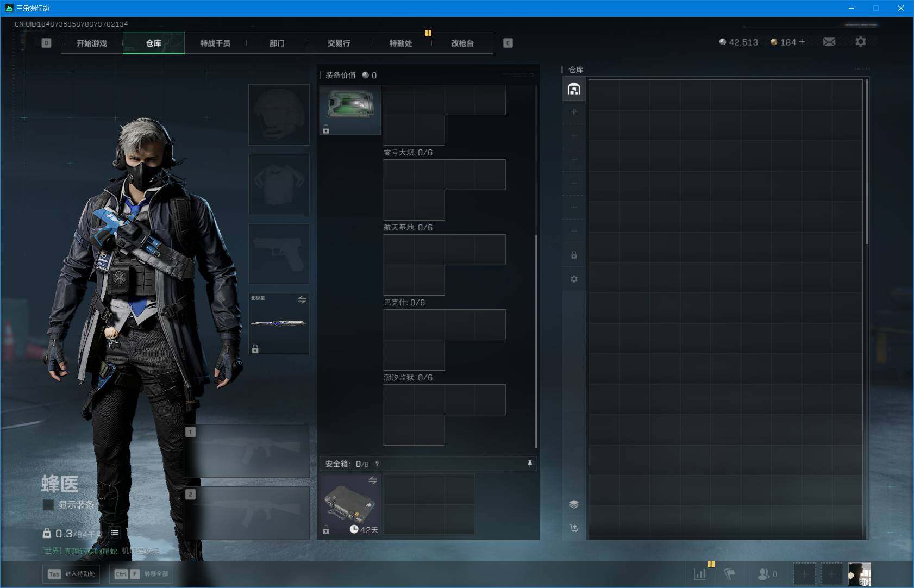The width and height of the screenshot is (914, 588).
Task: Open warehouse sidebar gear settings
Action: pyautogui.click(x=574, y=279)
